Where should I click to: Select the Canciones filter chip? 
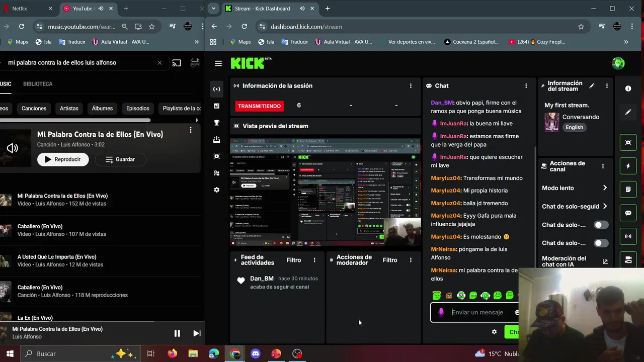pyautogui.click(x=34, y=108)
